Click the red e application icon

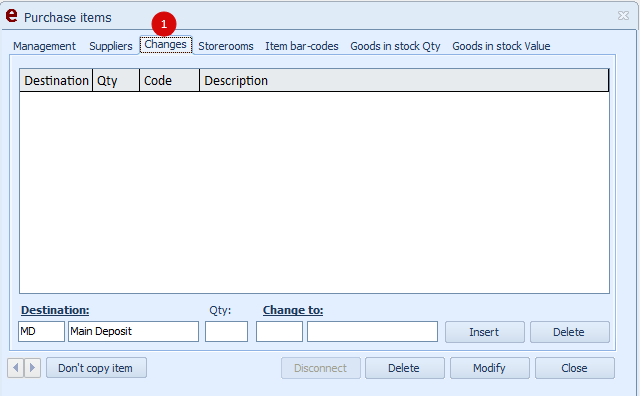click(x=11, y=16)
